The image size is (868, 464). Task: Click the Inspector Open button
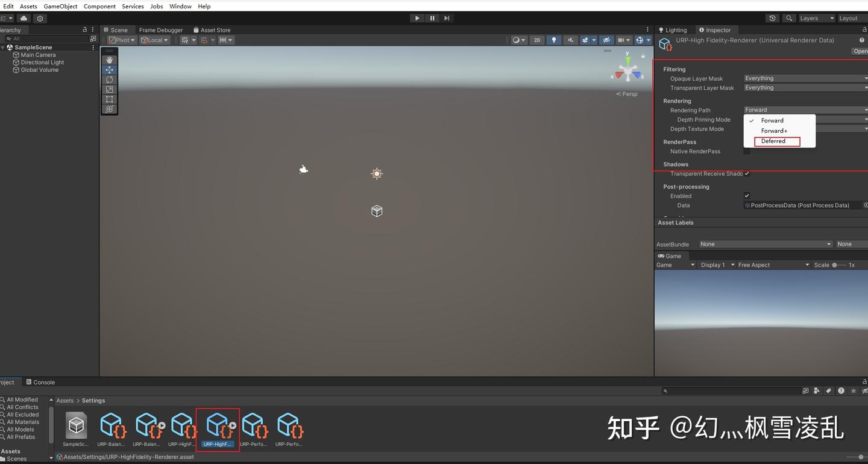click(860, 51)
